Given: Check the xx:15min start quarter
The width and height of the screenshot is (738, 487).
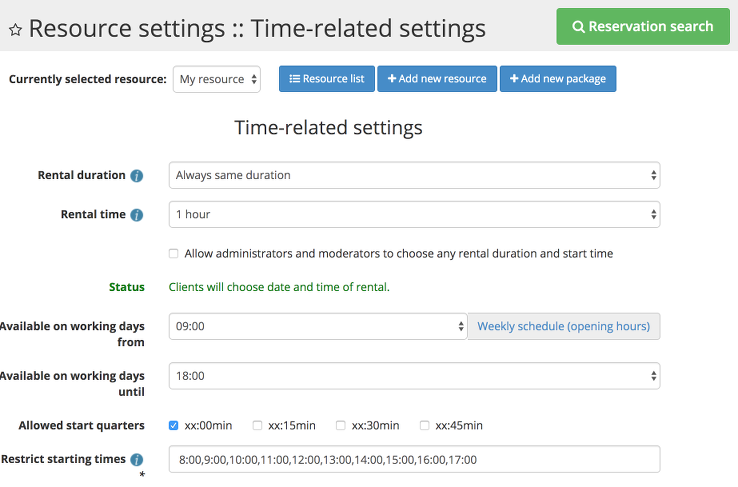Looking at the screenshot, I should [258, 425].
